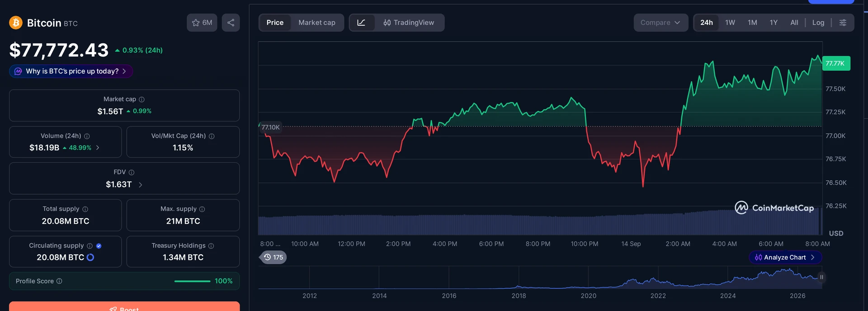868x311 pixels.
Task: Click the 48.99% volume change value
Action: coord(80,148)
